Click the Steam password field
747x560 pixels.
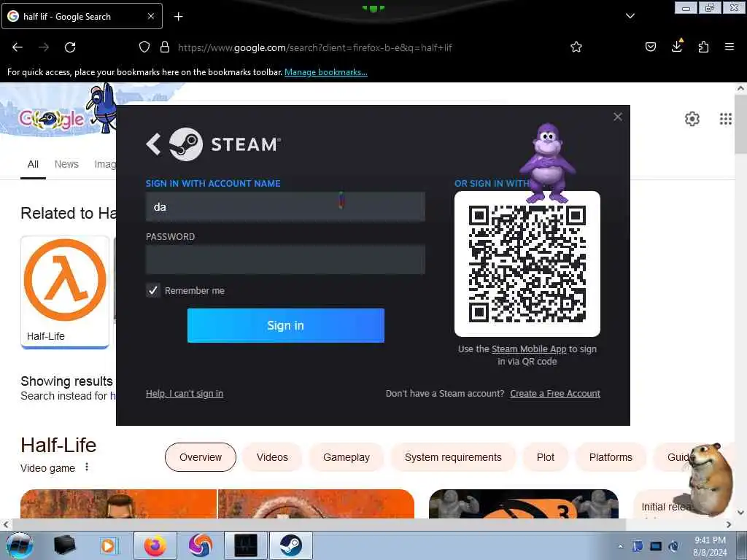point(285,260)
